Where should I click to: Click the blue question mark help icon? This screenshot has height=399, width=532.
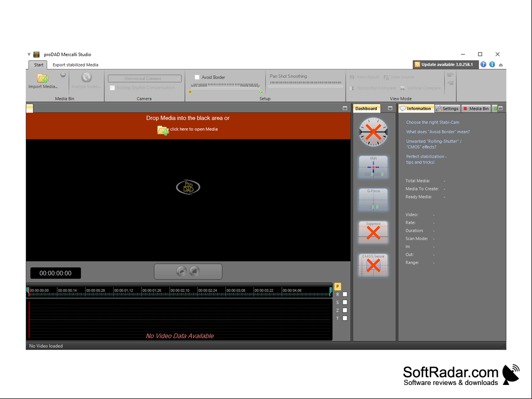tap(483, 64)
